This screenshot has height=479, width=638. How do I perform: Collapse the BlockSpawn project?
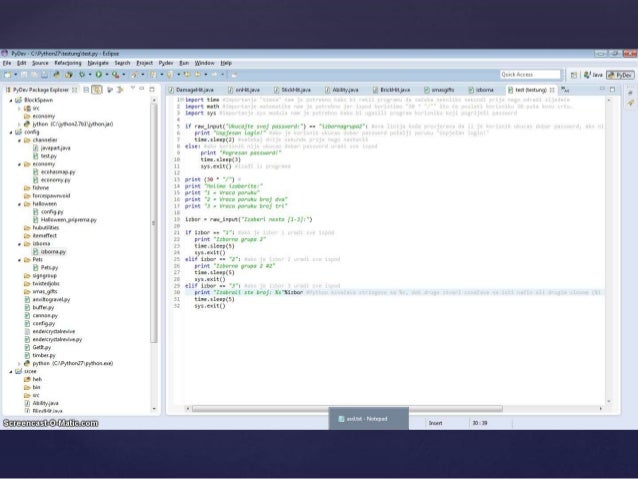point(11,100)
